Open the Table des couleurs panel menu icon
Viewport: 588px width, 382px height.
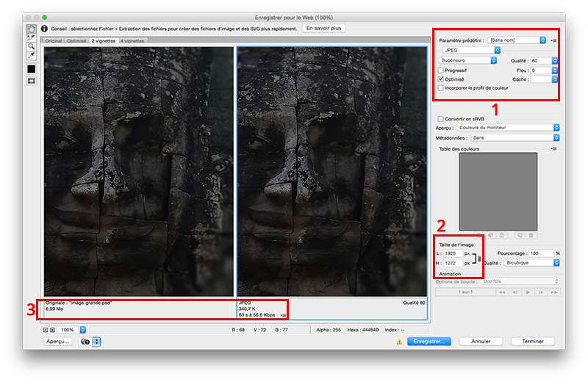click(x=553, y=149)
